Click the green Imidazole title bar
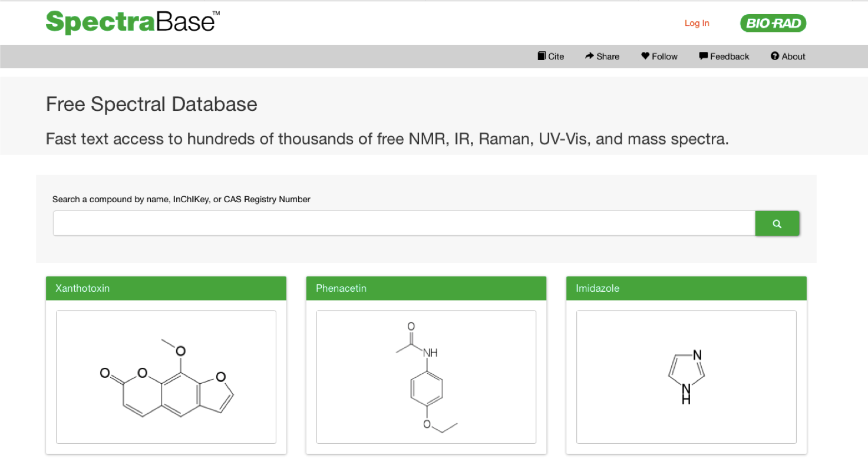The height and width of the screenshot is (458, 868). pyautogui.click(x=686, y=288)
